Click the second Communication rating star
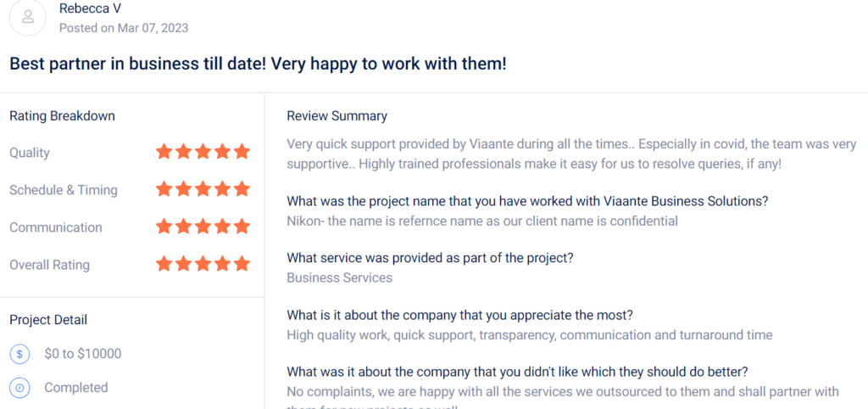Screen dimensions: 868x409 point(184,227)
